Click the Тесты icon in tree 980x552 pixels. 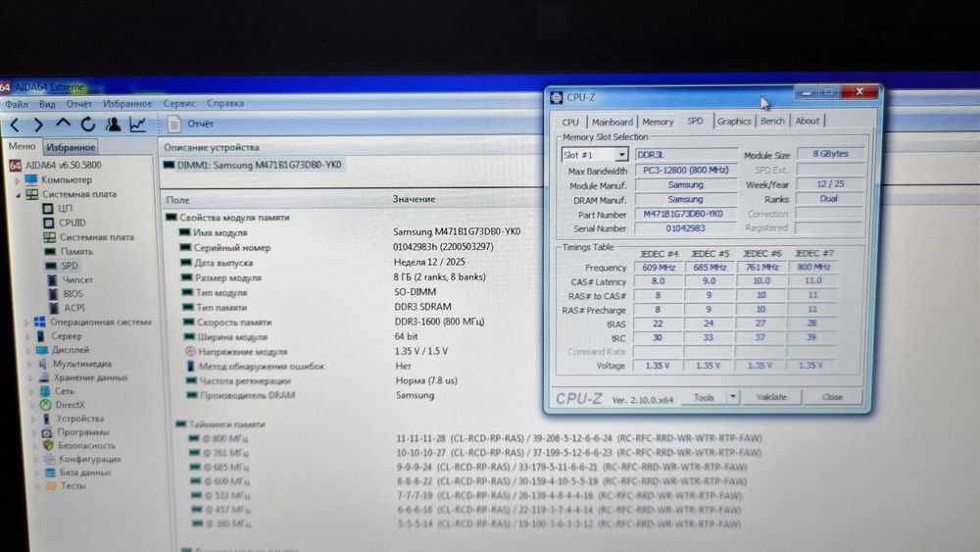pos(52,485)
